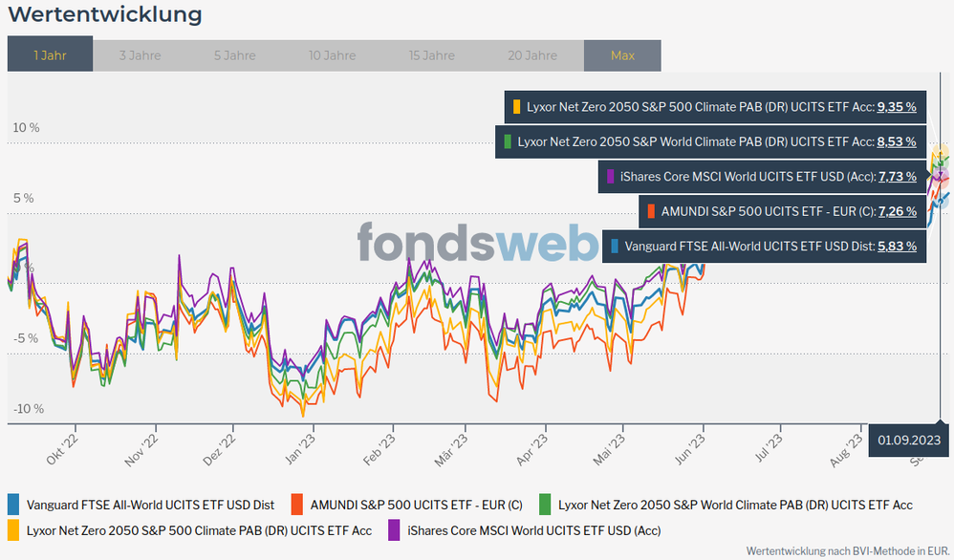Click the orange AMUNDI legend color square
Image resolution: width=954 pixels, height=560 pixels.
tap(297, 505)
